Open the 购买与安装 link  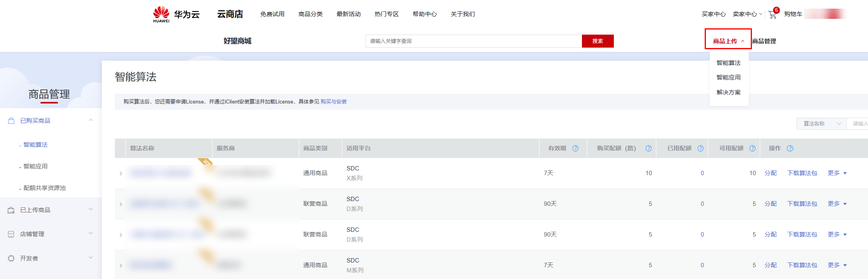point(334,102)
